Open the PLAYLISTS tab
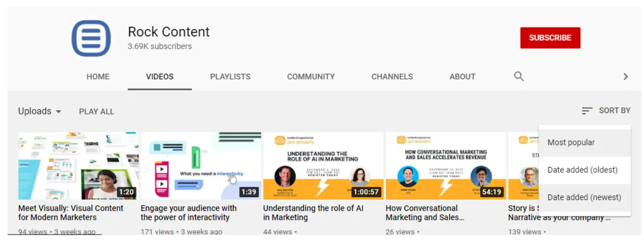 [x=230, y=77]
